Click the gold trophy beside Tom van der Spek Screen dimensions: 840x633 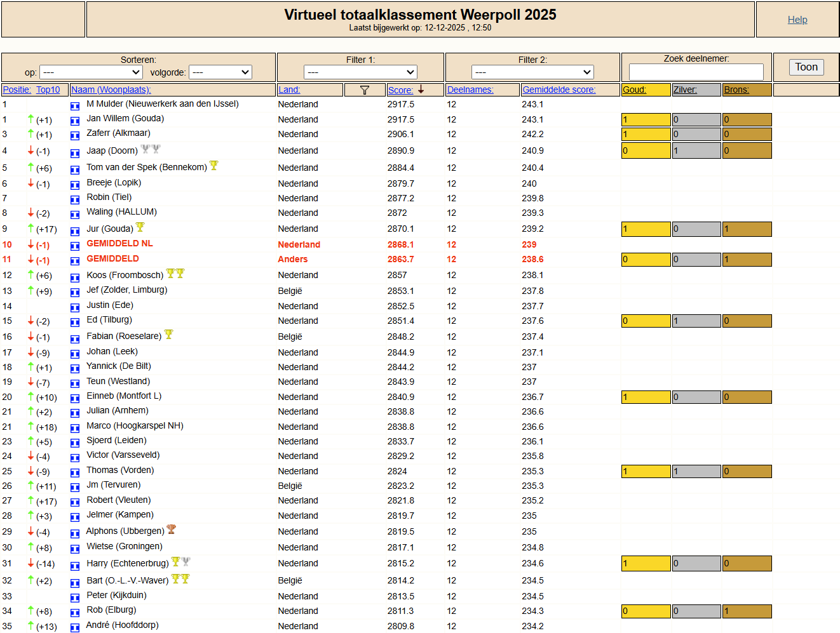point(214,166)
